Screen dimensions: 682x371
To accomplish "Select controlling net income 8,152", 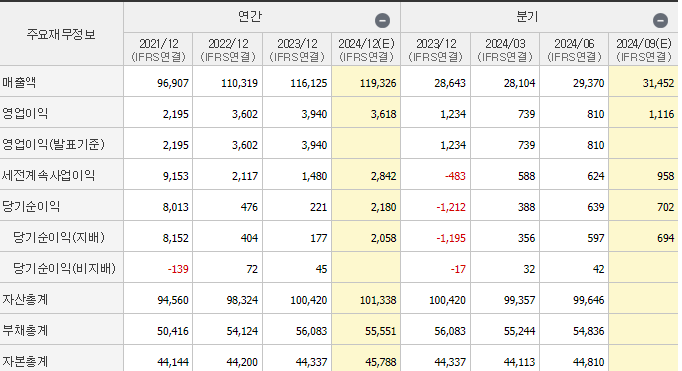I will (x=176, y=238).
